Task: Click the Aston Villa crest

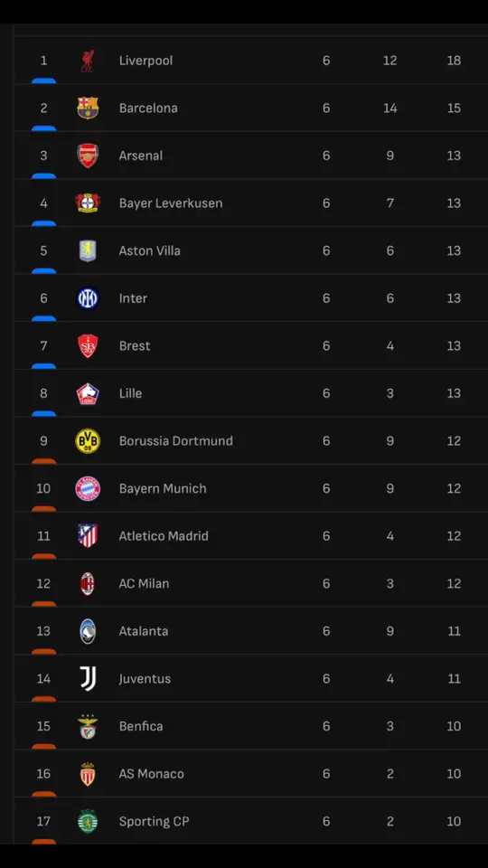Action: coord(88,250)
